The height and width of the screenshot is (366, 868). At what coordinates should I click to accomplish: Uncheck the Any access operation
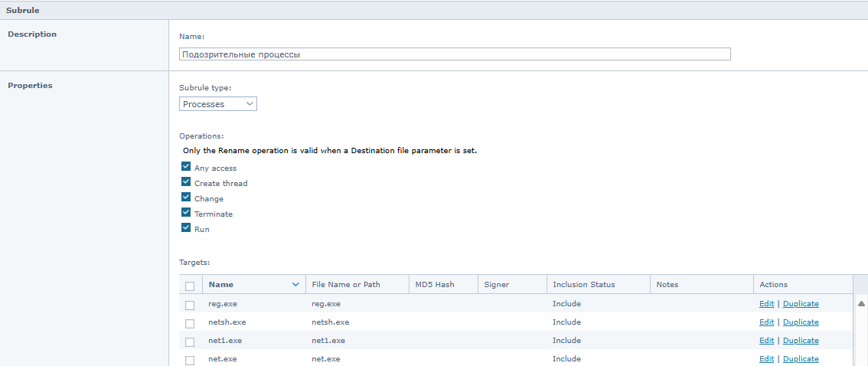coord(186,167)
